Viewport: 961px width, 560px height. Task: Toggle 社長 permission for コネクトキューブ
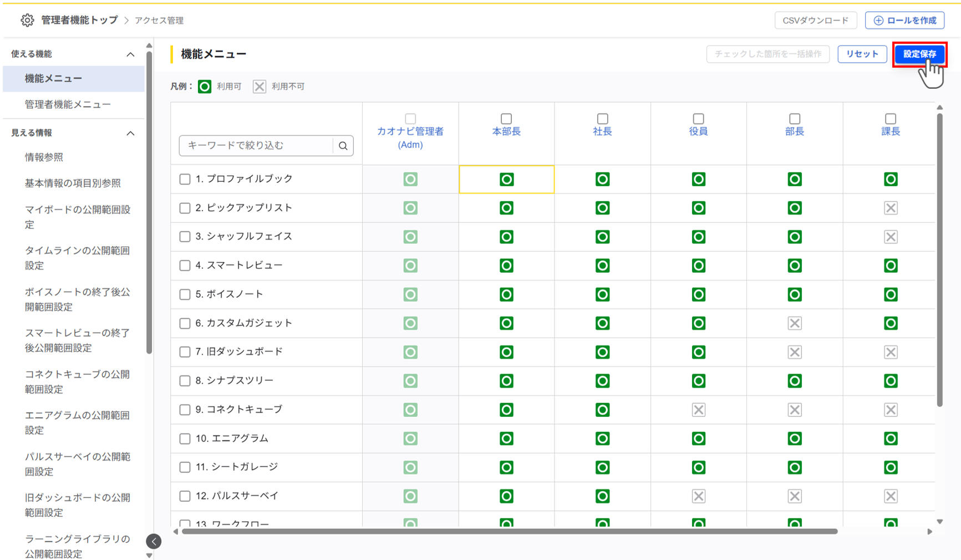pyautogui.click(x=602, y=410)
